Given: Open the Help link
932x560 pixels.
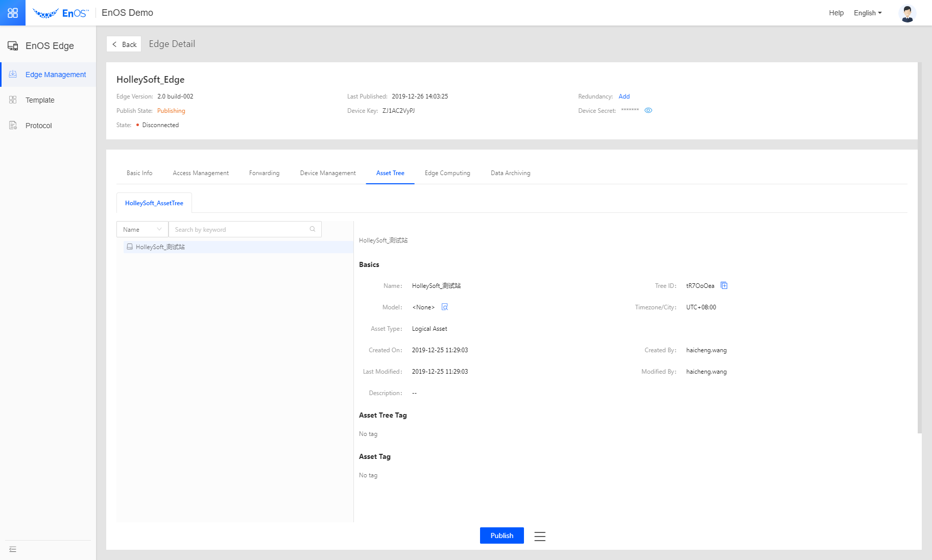Looking at the screenshot, I should [x=836, y=13].
